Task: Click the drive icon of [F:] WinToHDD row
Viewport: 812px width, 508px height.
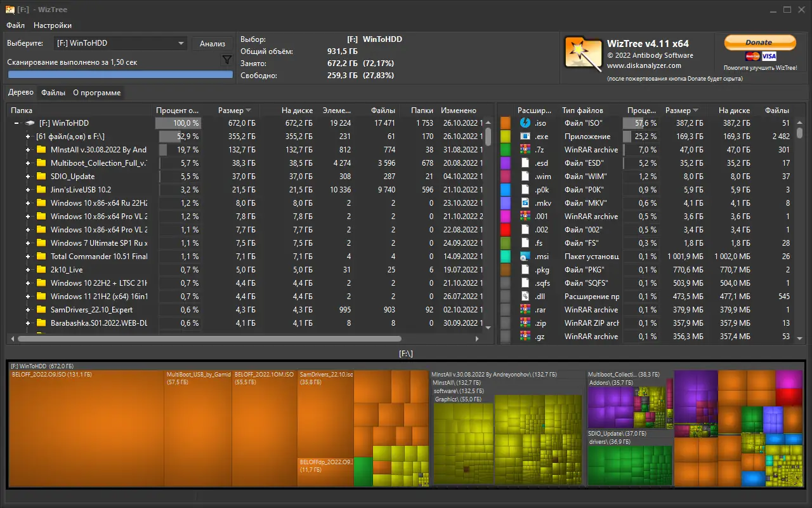Action: 29,123
